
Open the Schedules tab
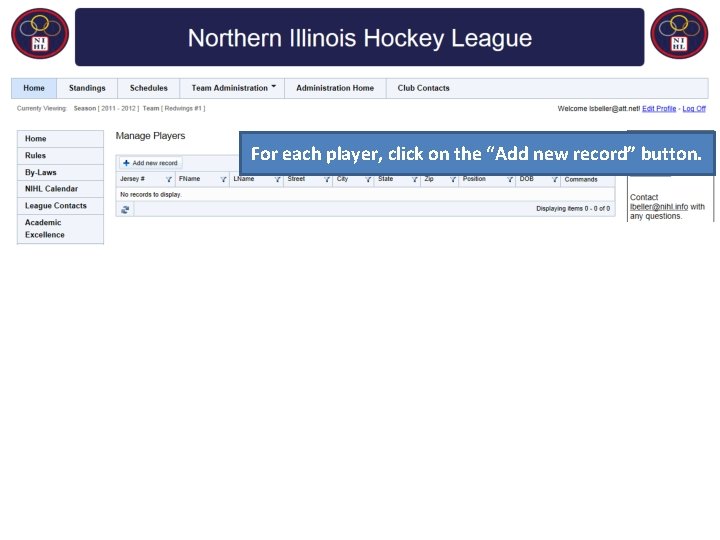point(149,88)
